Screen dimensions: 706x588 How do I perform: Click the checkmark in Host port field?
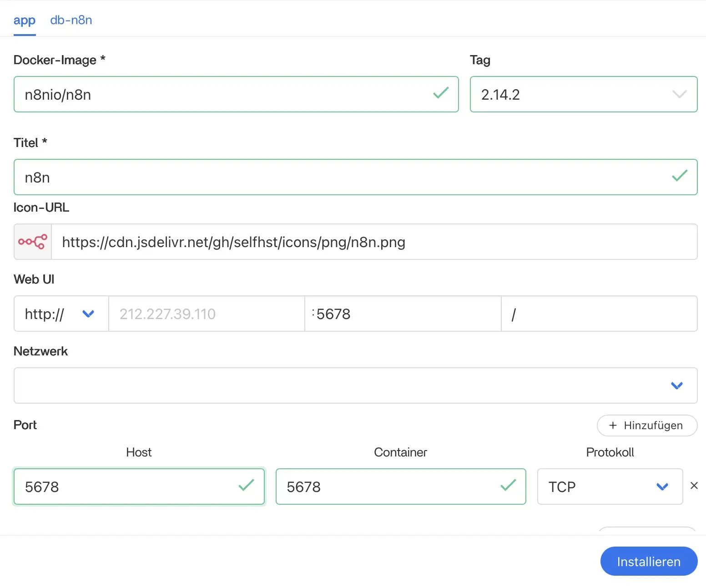coord(246,486)
